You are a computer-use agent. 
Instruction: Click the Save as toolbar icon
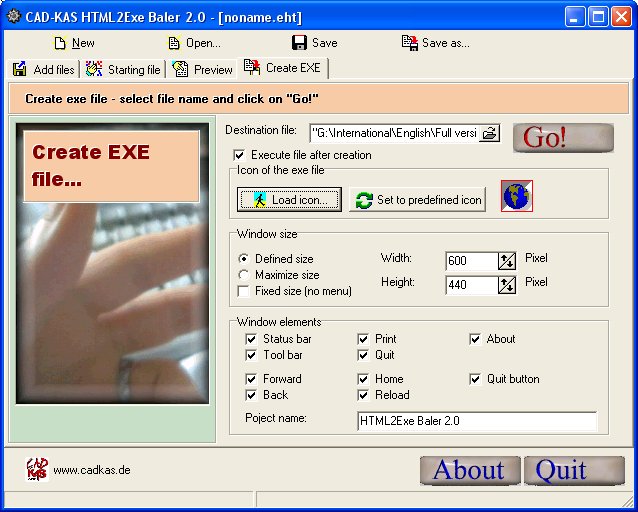pyautogui.click(x=409, y=43)
